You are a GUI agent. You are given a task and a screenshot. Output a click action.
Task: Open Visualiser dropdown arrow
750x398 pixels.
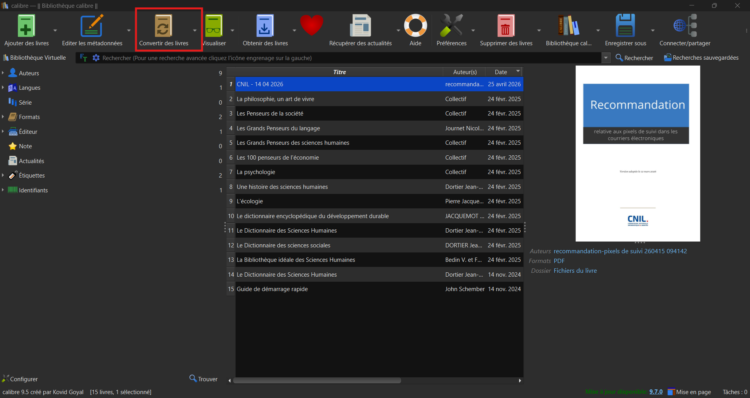tap(232, 31)
